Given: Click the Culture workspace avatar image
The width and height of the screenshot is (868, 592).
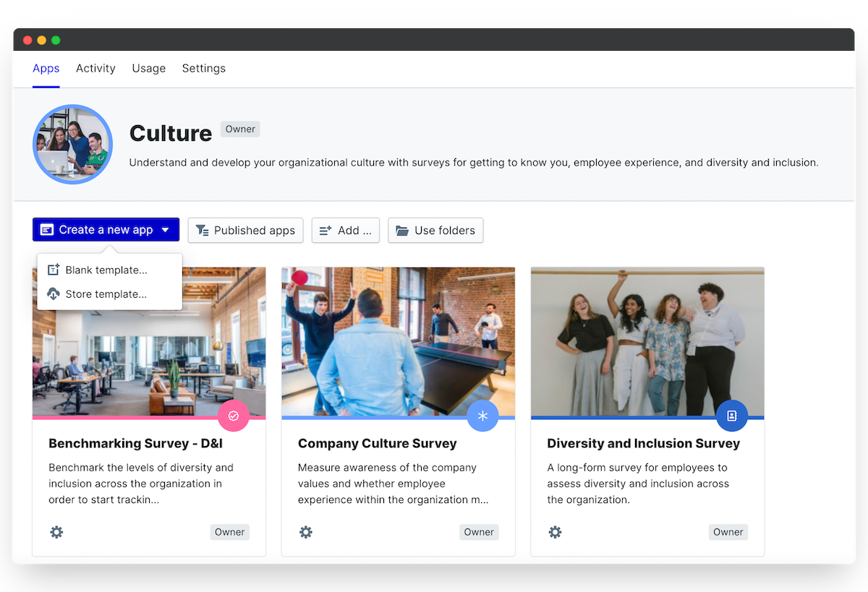Looking at the screenshot, I should (x=72, y=145).
